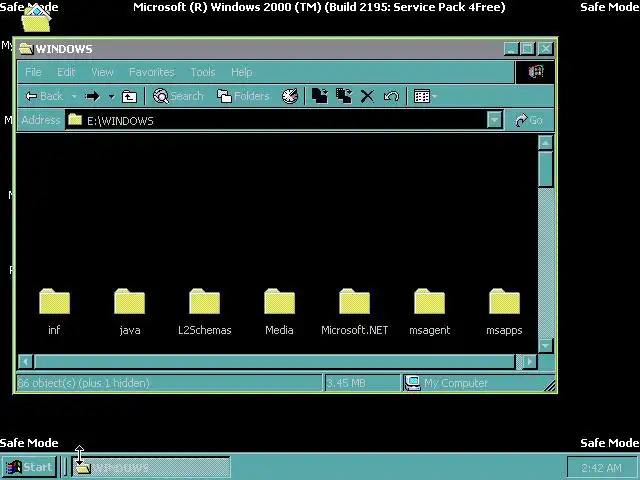Select the msagent folder

pyautogui.click(x=429, y=312)
